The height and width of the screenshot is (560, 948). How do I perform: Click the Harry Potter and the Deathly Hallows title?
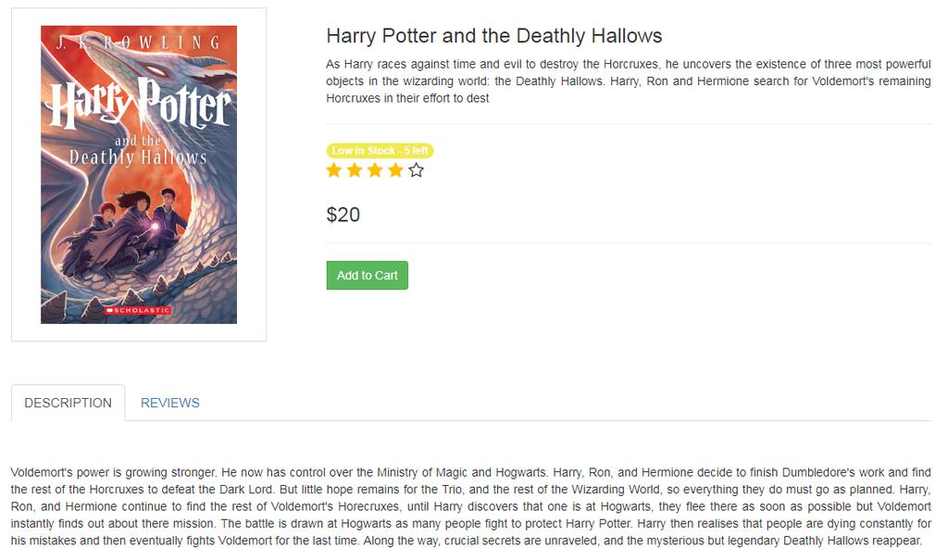[x=494, y=36]
